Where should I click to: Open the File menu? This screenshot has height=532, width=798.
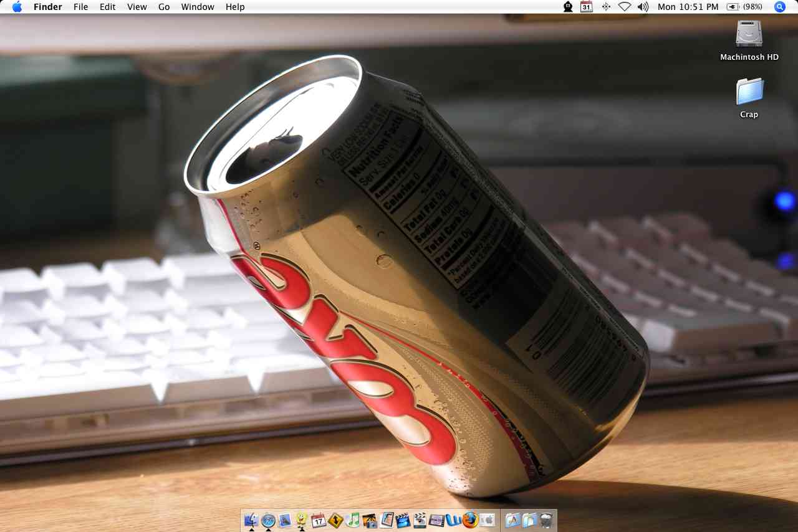pyautogui.click(x=80, y=7)
